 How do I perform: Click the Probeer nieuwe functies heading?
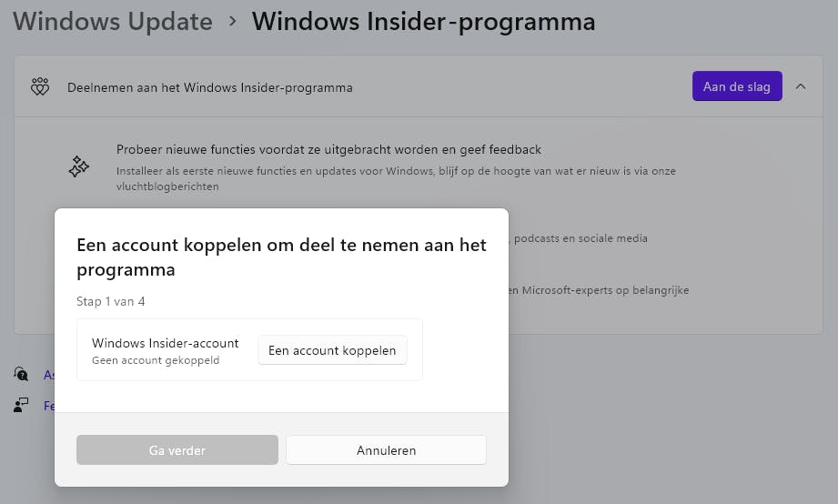tap(328, 149)
